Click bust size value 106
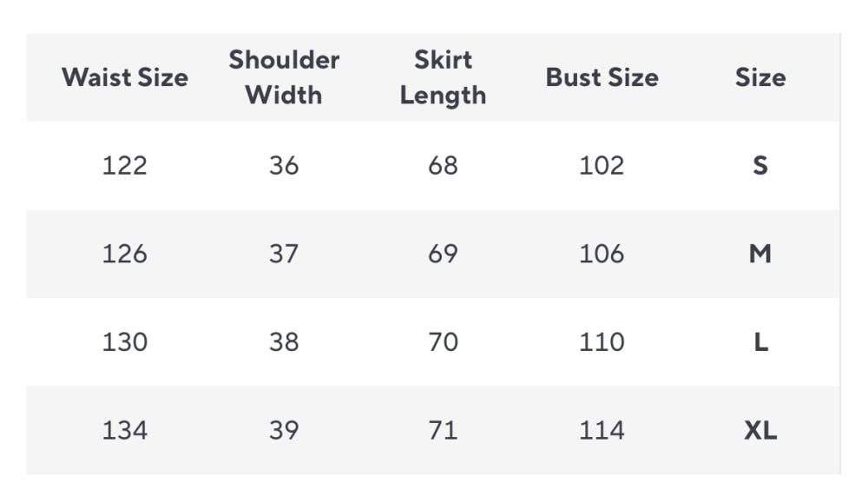 (602, 254)
